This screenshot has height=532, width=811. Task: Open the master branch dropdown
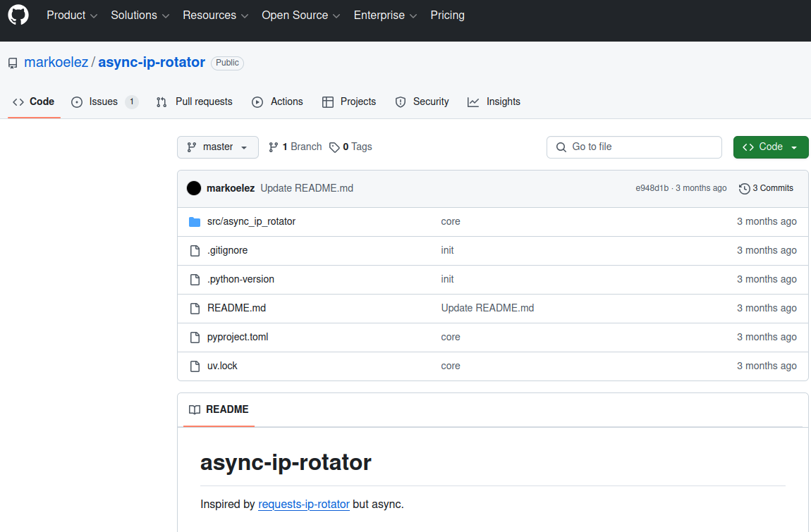click(217, 147)
